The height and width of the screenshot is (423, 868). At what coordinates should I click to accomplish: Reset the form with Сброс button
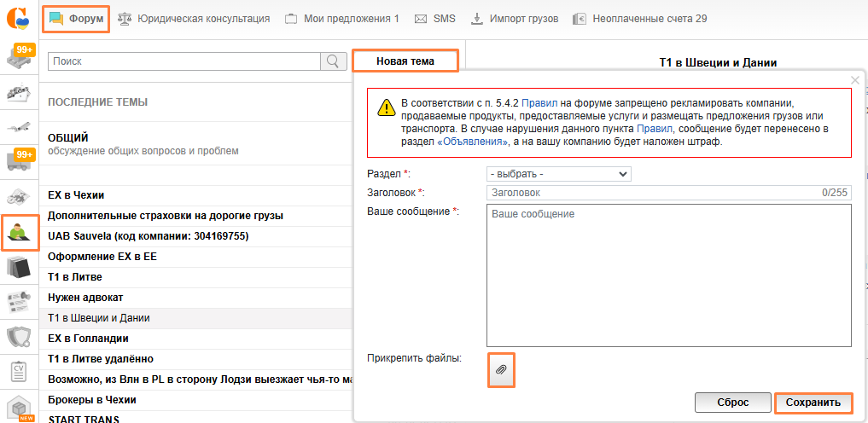[x=732, y=403]
